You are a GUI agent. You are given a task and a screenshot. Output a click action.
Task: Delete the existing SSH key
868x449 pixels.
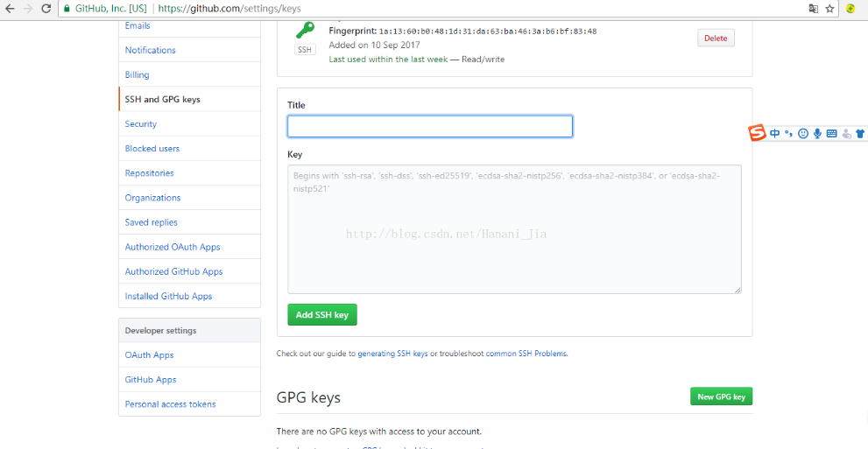pos(716,39)
